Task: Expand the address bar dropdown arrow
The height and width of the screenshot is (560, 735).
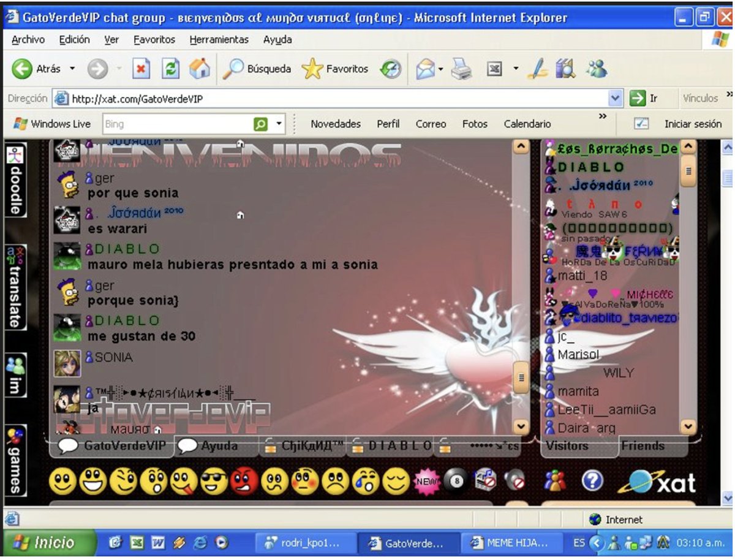Action: click(x=616, y=98)
